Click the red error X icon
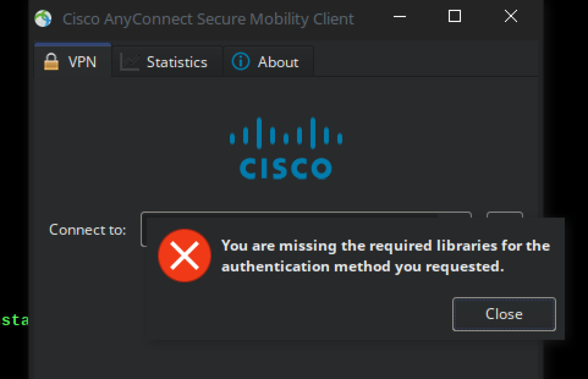The height and width of the screenshot is (379, 588). pyautogui.click(x=185, y=256)
